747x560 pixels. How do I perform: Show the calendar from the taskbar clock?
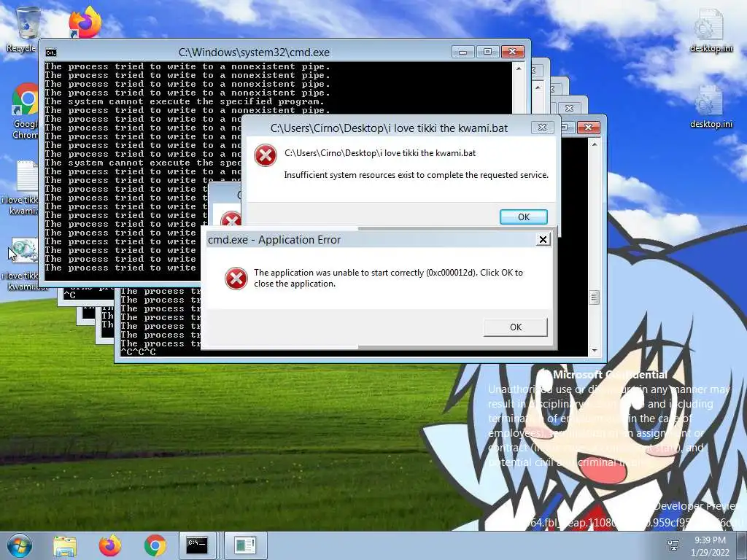coord(710,546)
